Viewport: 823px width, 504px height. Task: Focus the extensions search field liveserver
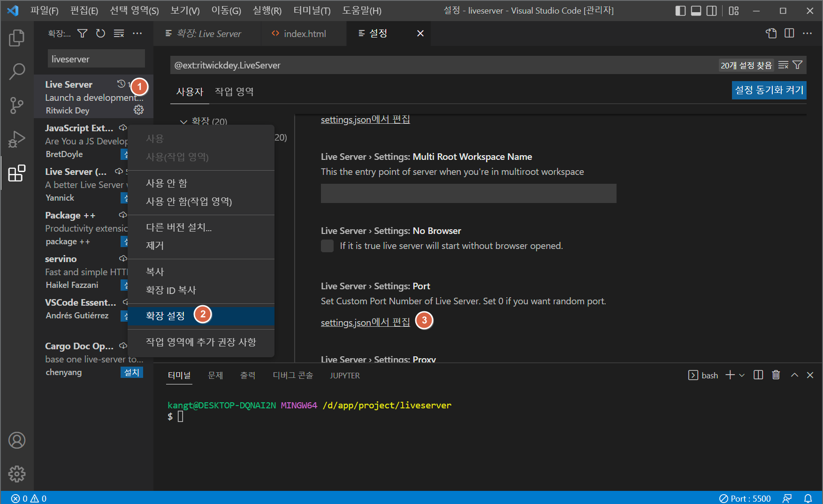(96, 59)
